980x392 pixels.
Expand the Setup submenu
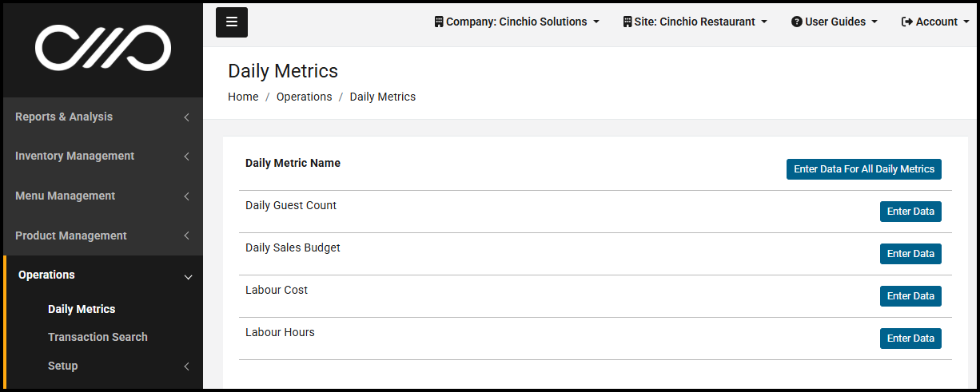pyautogui.click(x=63, y=366)
